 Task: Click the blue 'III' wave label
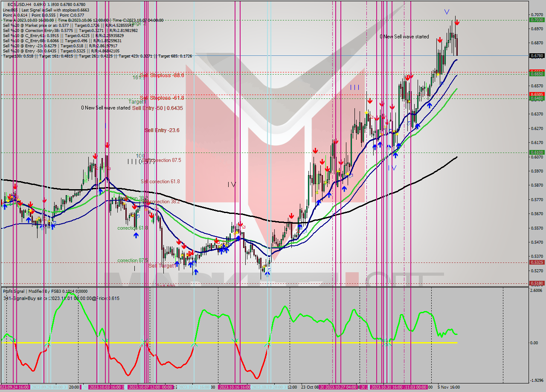[354, 87]
